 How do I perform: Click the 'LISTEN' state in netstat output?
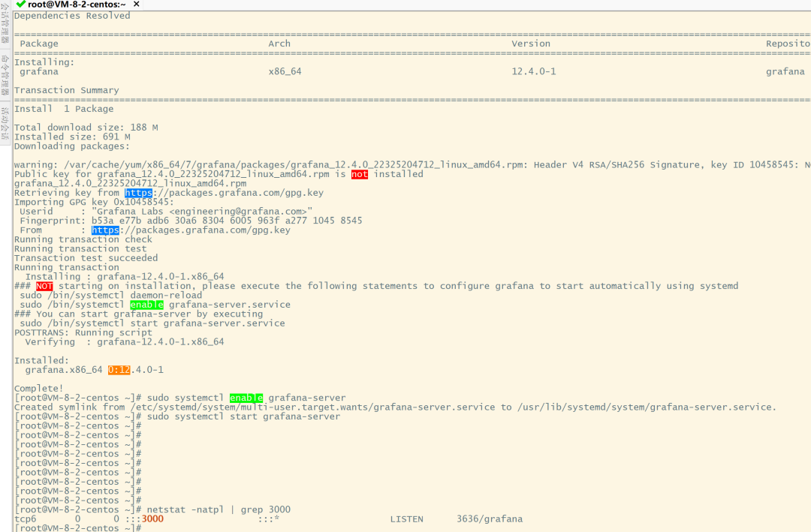pos(406,518)
